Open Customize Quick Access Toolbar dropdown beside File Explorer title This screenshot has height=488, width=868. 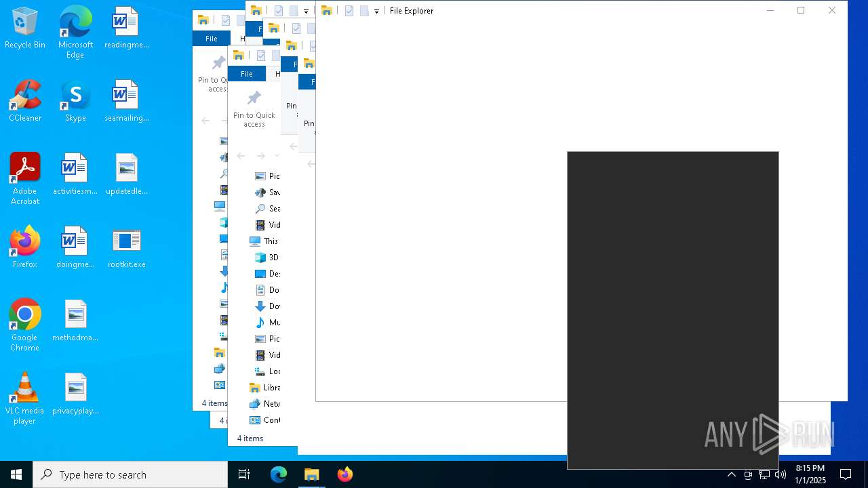376,12
